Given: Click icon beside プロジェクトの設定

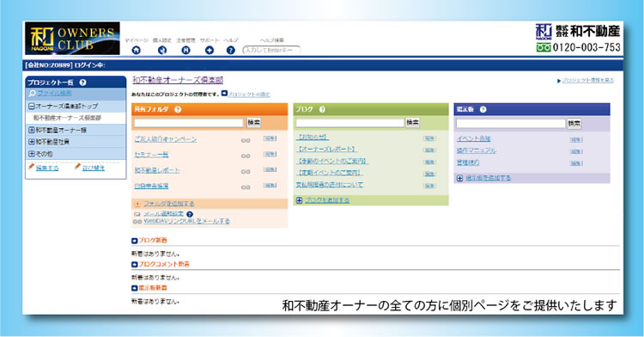Looking at the screenshot, I should [x=224, y=94].
